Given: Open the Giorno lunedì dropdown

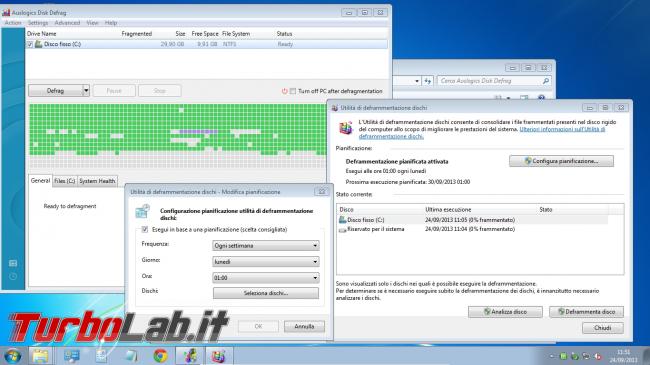Looking at the screenshot, I should pyautogui.click(x=266, y=262).
